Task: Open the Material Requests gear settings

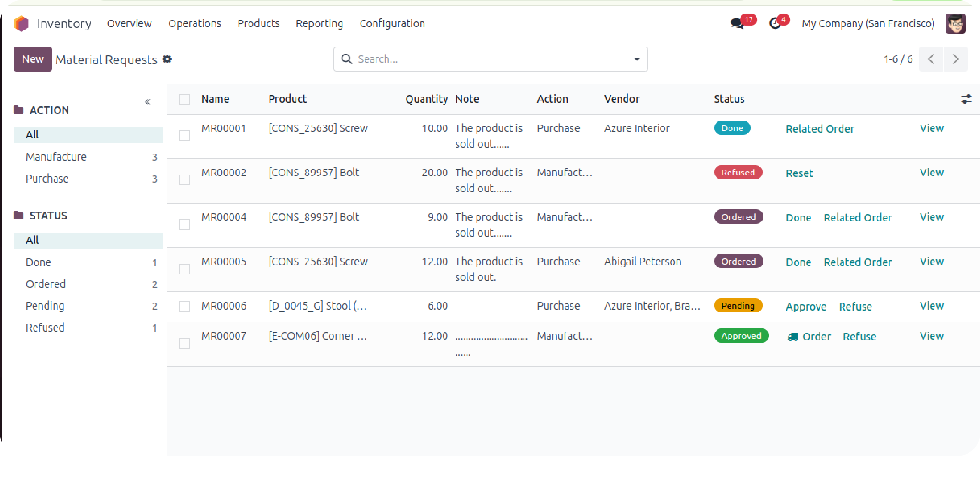Action: pyautogui.click(x=167, y=59)
